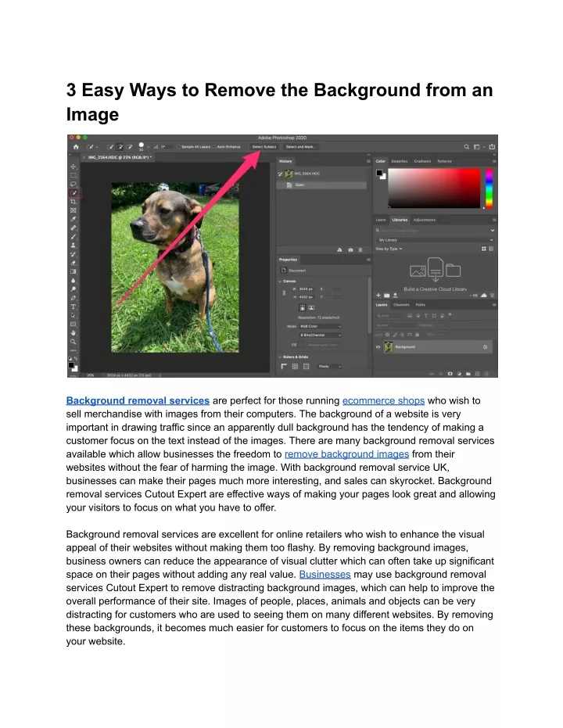Set landscape canvas orientation
The width and height of the screenshot is (563, 728).
[311, 307]
